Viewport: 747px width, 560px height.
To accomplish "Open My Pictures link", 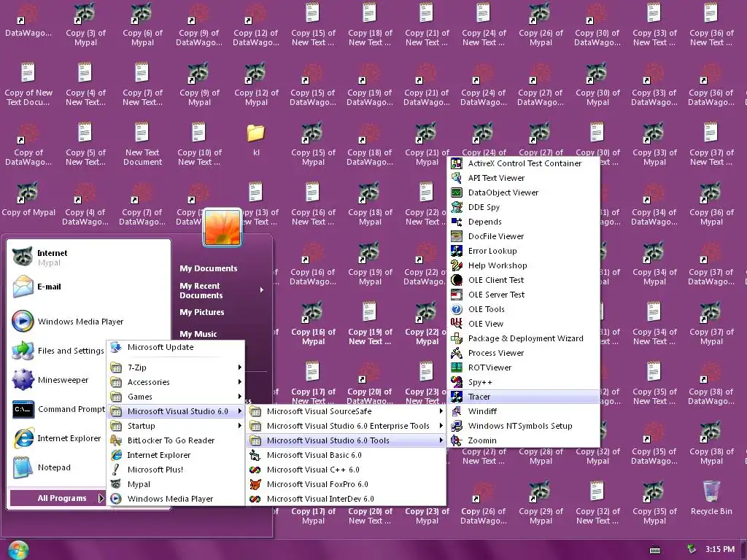I will click(201, 312).
